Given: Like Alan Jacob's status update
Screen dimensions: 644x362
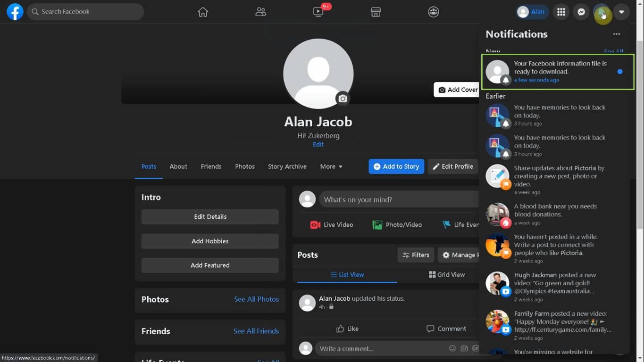Looking at the screenshot, I should pyautogui.click(x=347, y=329).
